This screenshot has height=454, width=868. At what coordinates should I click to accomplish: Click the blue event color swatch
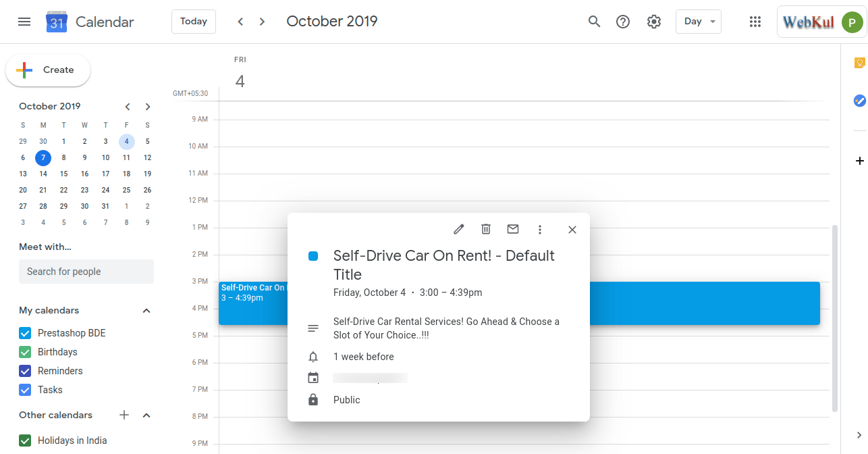tap(313, 256)
